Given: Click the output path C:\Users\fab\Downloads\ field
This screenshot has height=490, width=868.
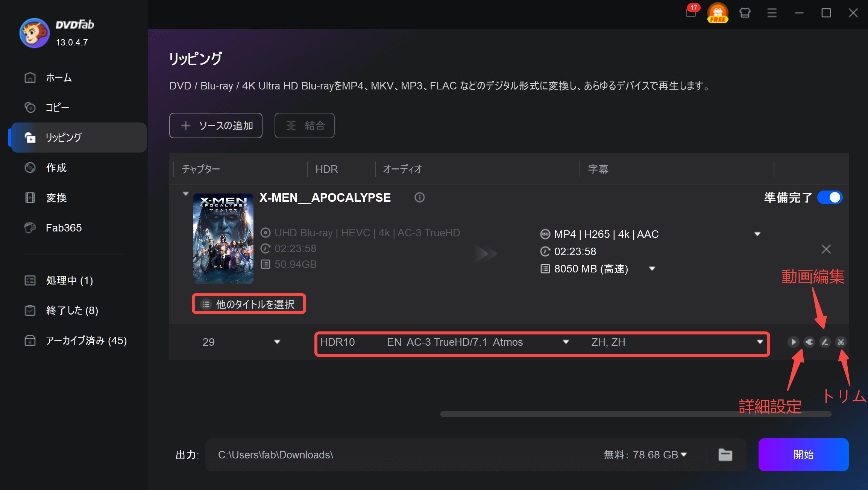Looking at the screenshot, I should coord(399,455).
